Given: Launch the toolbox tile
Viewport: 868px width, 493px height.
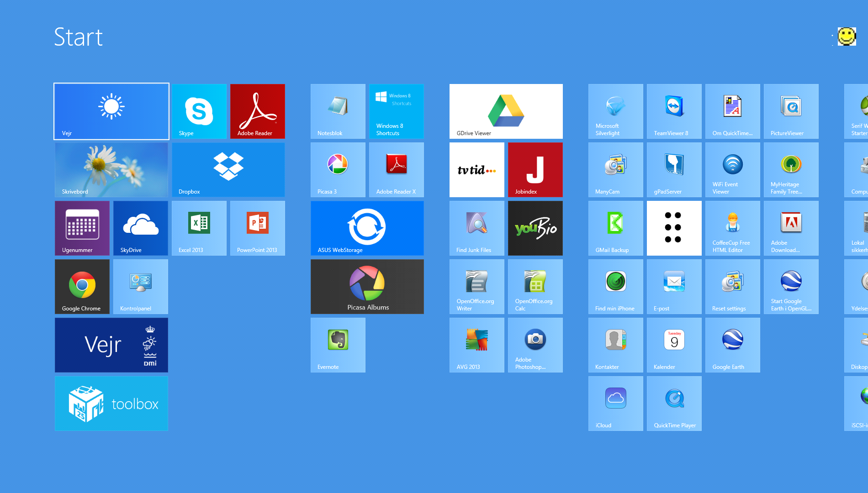Looking at the screenshot, I should (111, 404).
